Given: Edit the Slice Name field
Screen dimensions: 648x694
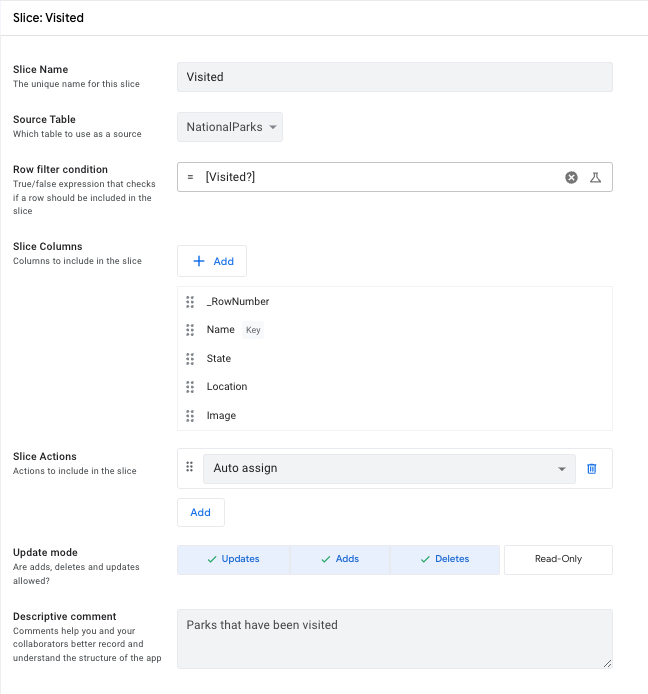Looking at the screenshot, I should point(394,77).
